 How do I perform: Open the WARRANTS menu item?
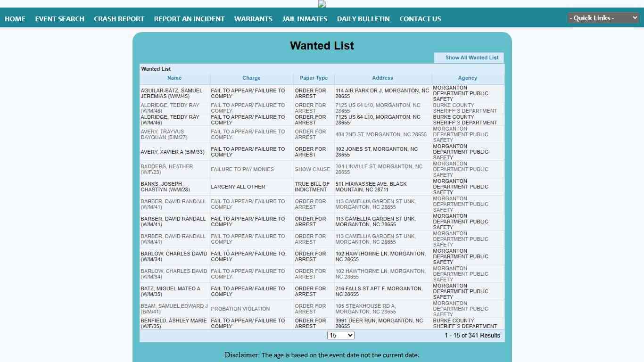[x=253, y=19]
